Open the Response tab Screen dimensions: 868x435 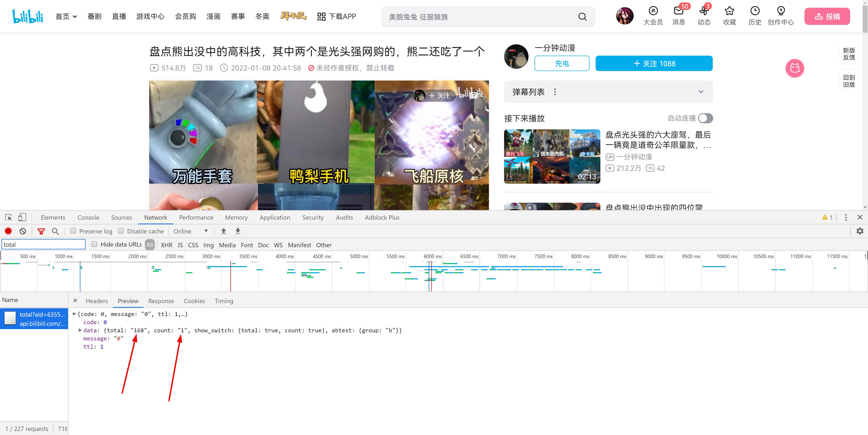(x=161, y=301)
